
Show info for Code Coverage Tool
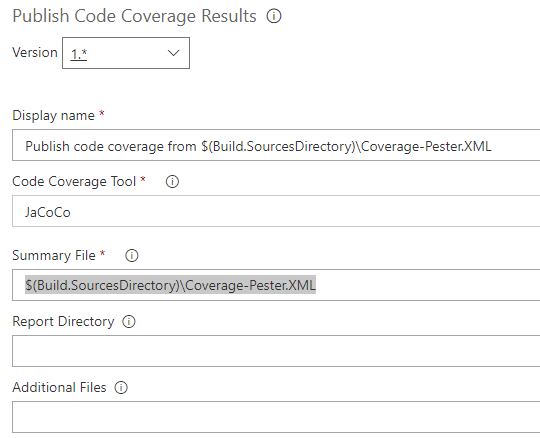point(172,181)
